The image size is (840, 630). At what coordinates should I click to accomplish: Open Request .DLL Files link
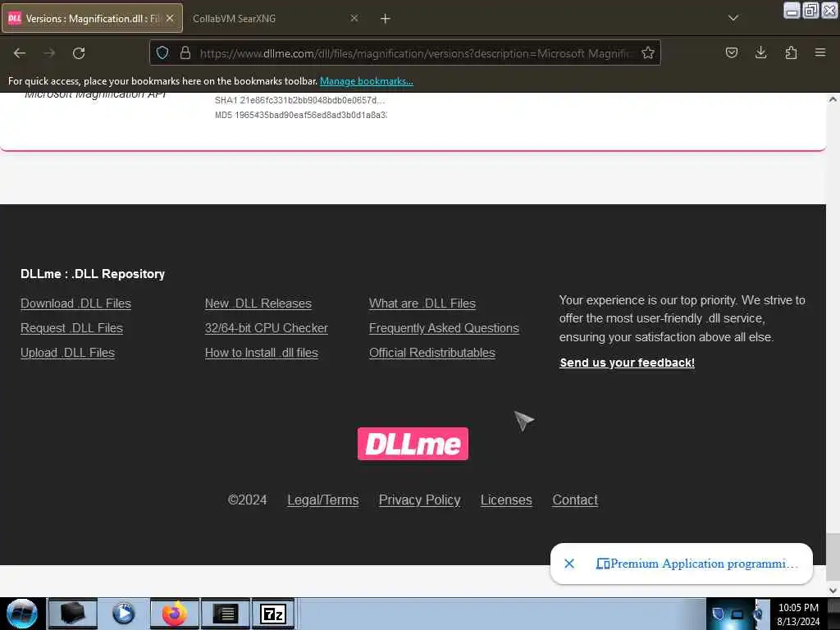pyautogui.click(x=71, y=328)
